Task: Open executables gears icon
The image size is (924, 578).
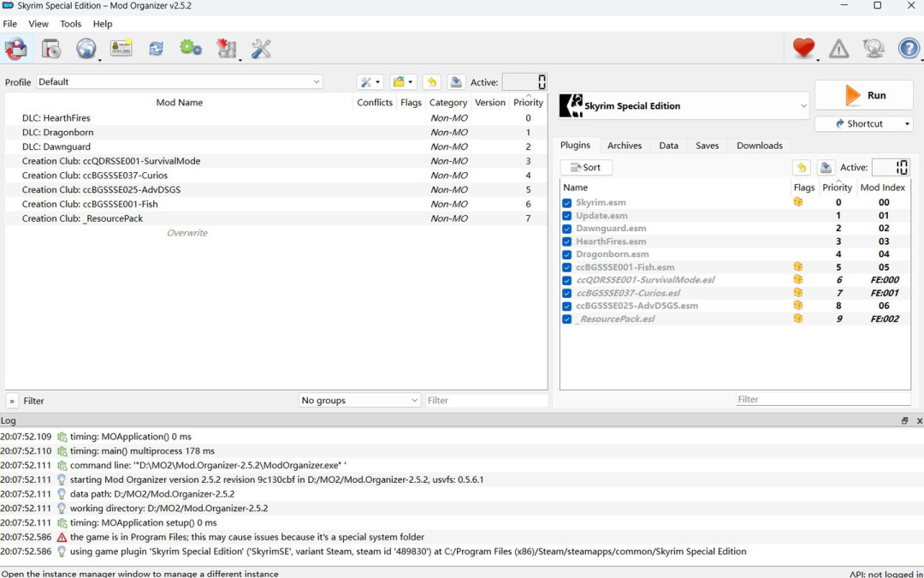Action: 190,48
